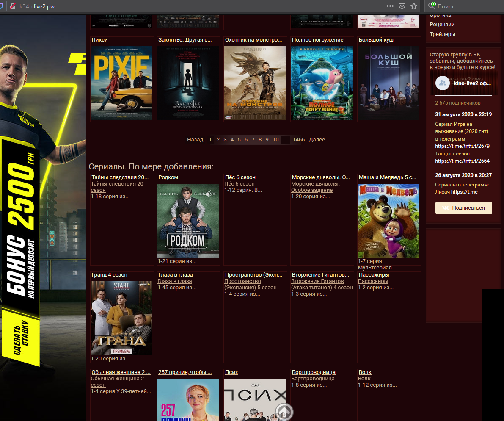Go to page 5
Screen dimensions: 504x421
(x=239, y=140)
